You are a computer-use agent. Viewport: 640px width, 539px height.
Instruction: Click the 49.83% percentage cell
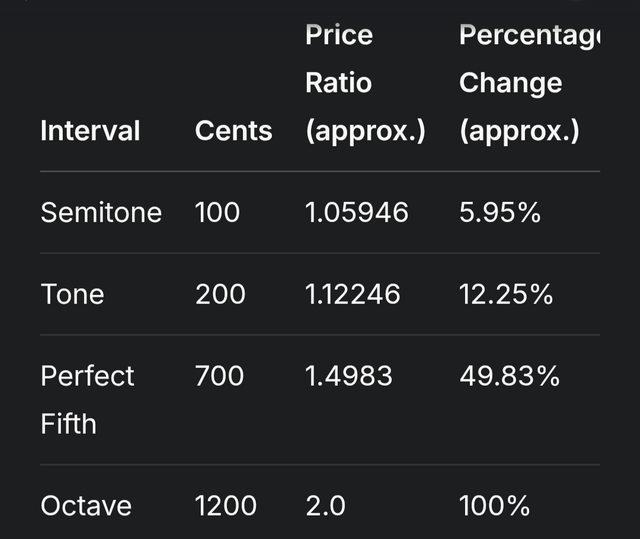(x=509, y=376)
